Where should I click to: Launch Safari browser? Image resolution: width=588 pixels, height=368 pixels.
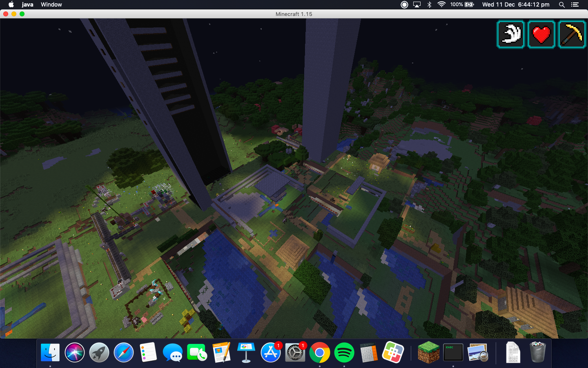124,352
